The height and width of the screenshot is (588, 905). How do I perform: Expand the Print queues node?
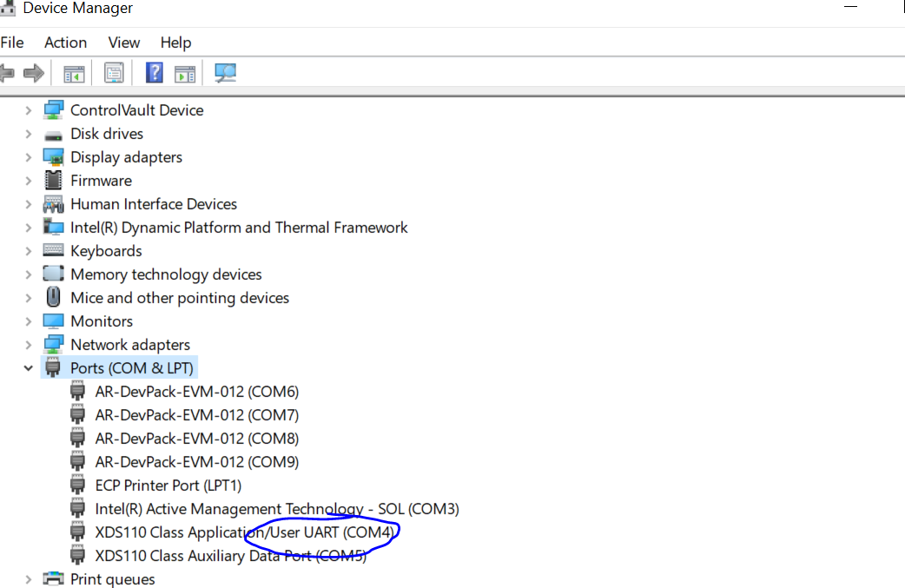[29, 578]
